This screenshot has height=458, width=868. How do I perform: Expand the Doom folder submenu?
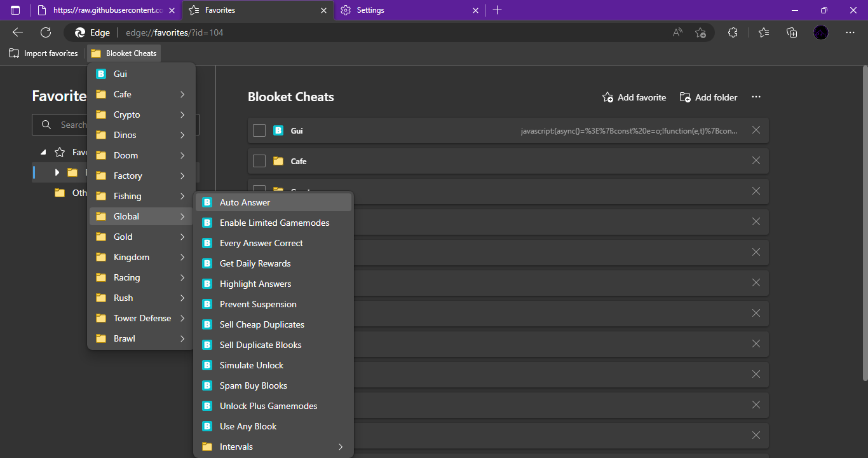[141, 155]
